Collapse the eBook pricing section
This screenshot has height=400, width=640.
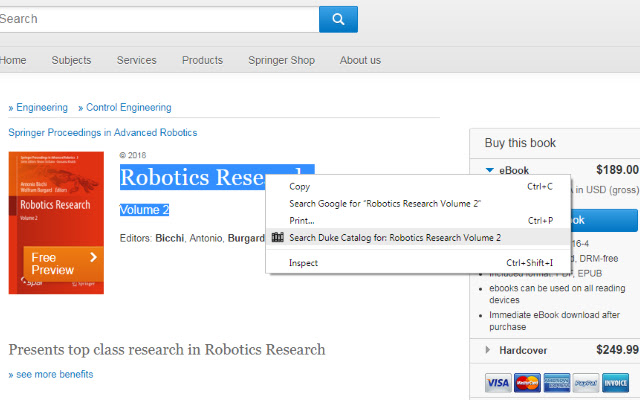[x=490, y=170]
